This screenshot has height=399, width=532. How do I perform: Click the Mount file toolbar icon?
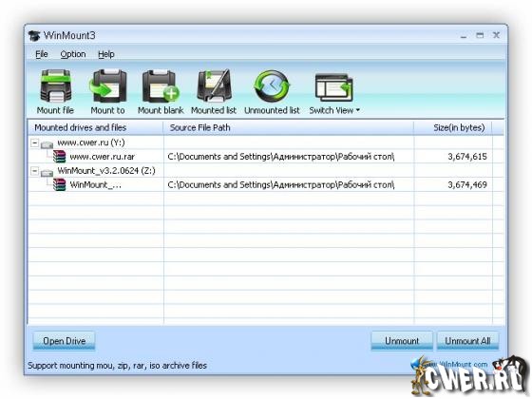(x=55, y=91)
